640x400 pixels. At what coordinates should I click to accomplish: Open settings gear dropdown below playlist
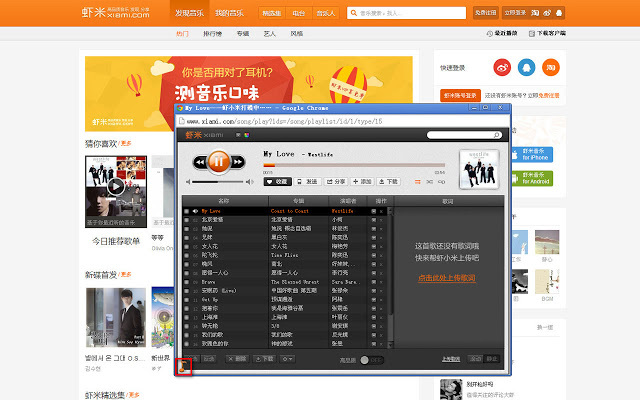287,359
